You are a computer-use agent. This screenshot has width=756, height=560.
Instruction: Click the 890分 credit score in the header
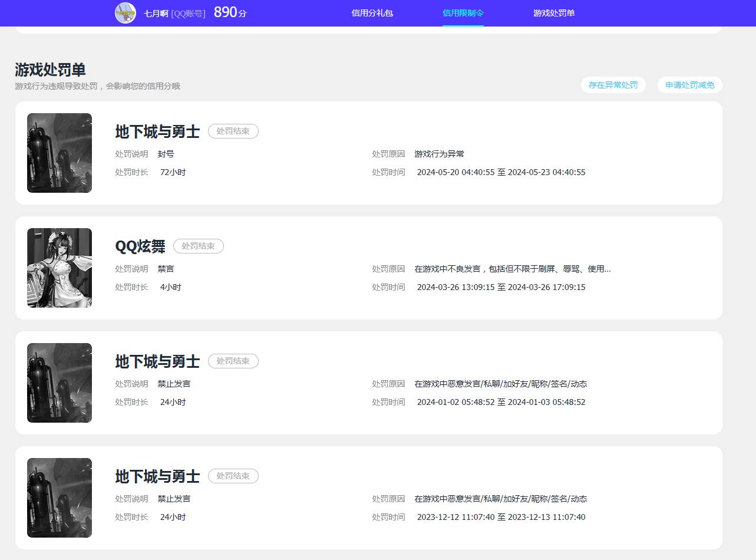(x=230, y=12)
